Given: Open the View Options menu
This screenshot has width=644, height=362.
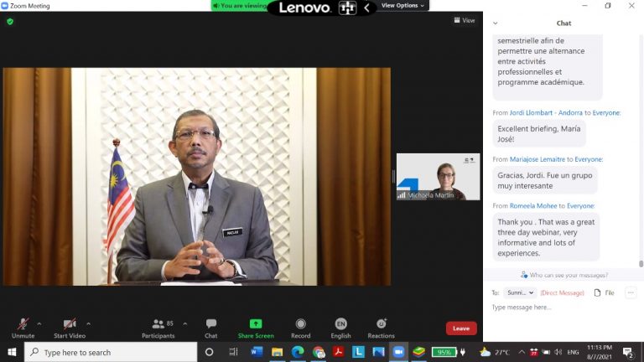Looking at the screenshot, I should pyautogui.click(x=402, y=6).
